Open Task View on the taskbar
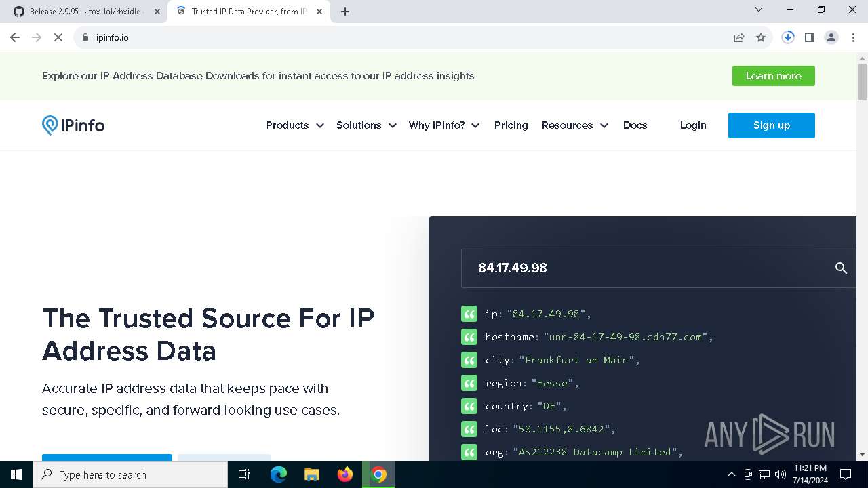Viewport: 868px width, 488px height. [244, 474]
